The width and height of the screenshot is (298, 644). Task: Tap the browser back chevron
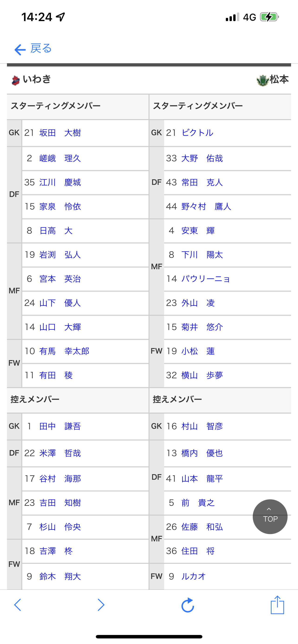(x=17, y=605)
